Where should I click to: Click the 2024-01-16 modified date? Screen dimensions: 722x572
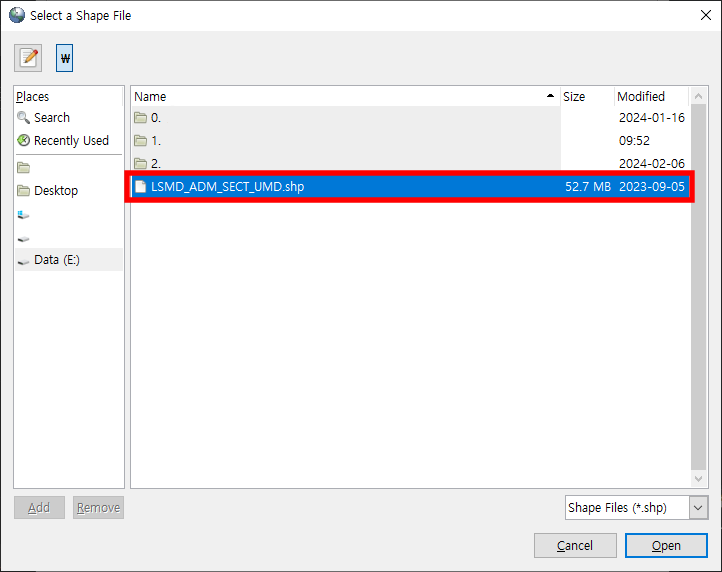(x=652, y=118)
